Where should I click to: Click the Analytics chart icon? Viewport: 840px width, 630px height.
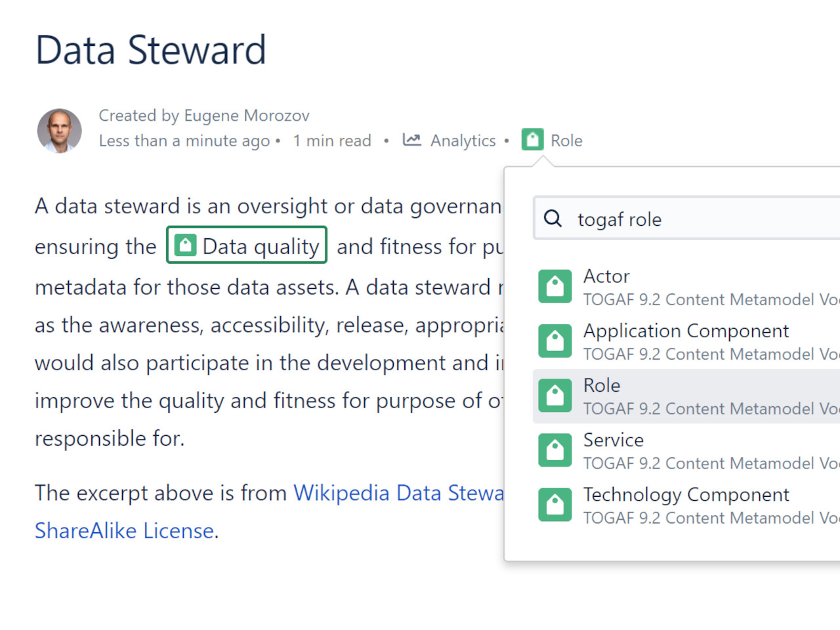pyautogui.click(x=411, y=140)
